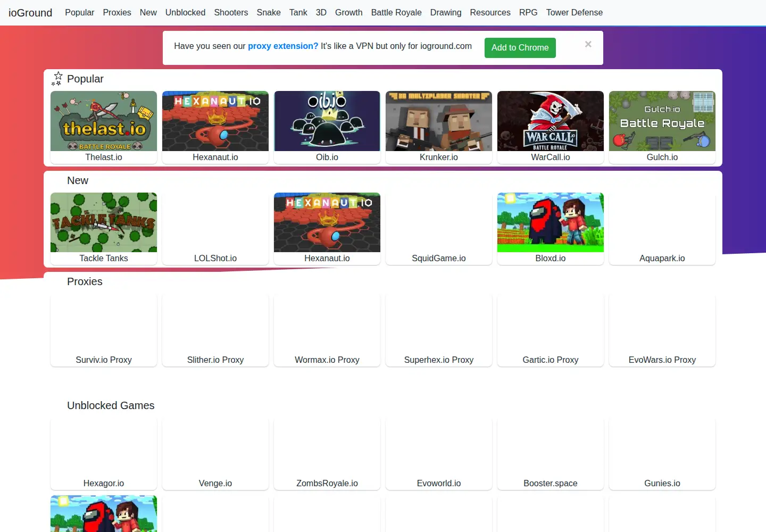The height and width of the screenshot is (532, 766).
Task: Open the LOLShot.io game card
Action: pyautogui.click(x=215, y=229)
